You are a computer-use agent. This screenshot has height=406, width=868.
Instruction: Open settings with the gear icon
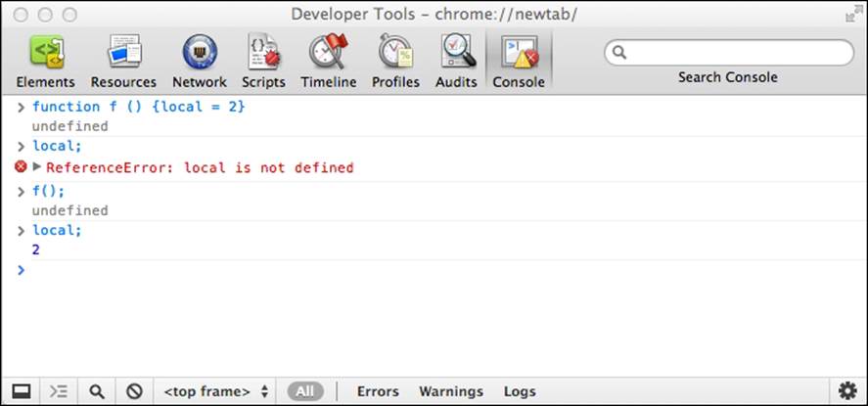click(x=847, y=391)
